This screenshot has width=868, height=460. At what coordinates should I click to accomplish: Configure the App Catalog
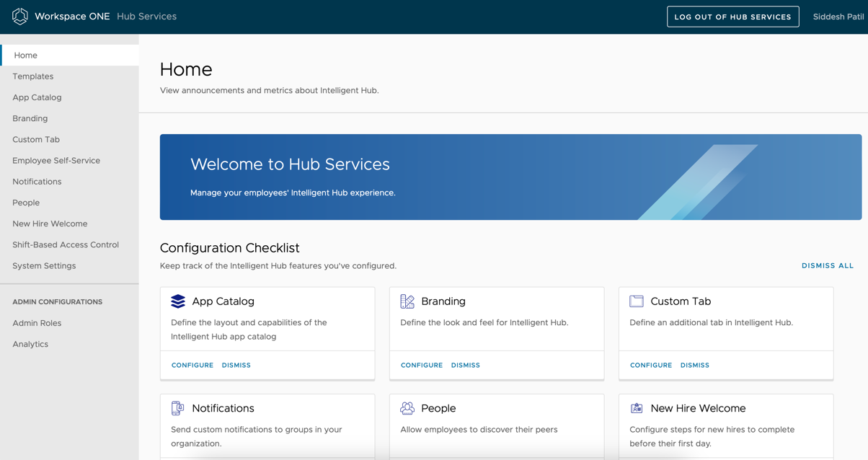click(192, 365)
